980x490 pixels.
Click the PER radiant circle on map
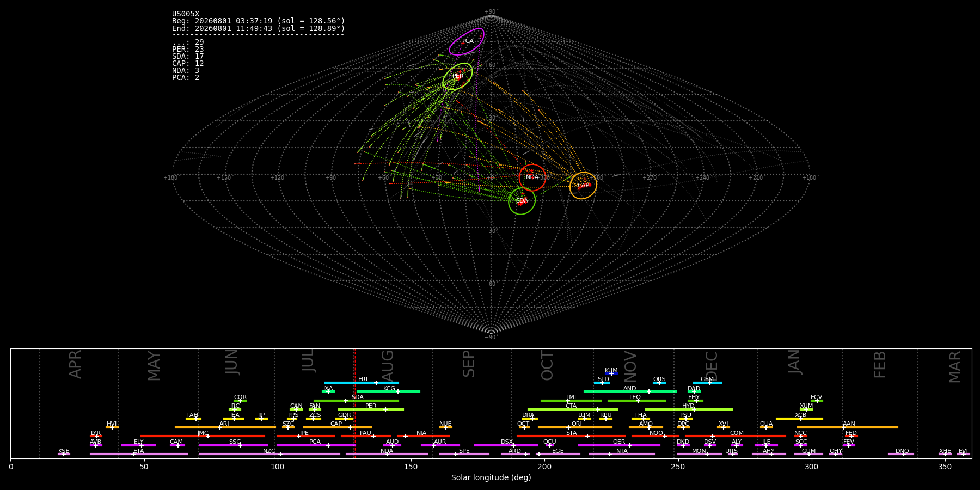pos(457,76)
